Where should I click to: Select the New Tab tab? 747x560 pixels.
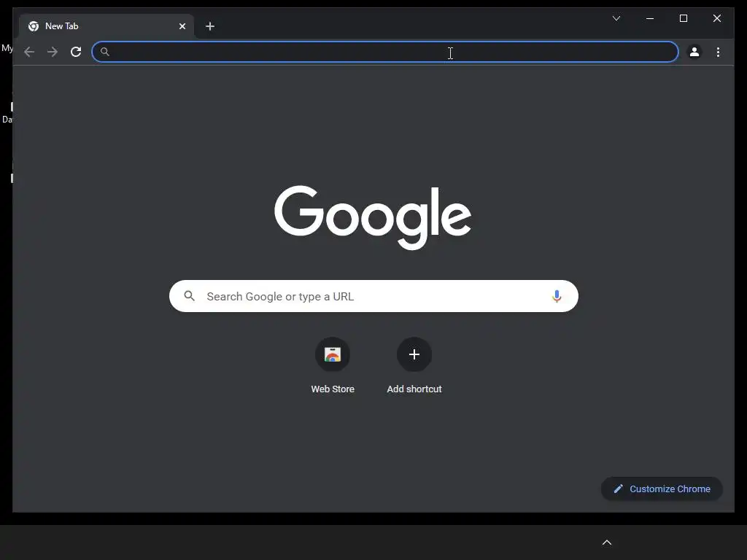pyautogui.click(x=107, y=26)
